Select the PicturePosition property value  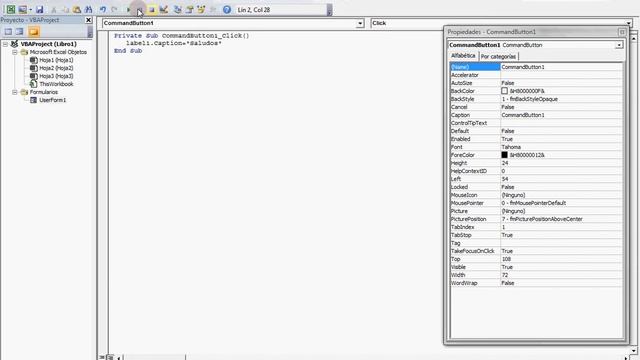pyautogui.click(x=562, y=219)
